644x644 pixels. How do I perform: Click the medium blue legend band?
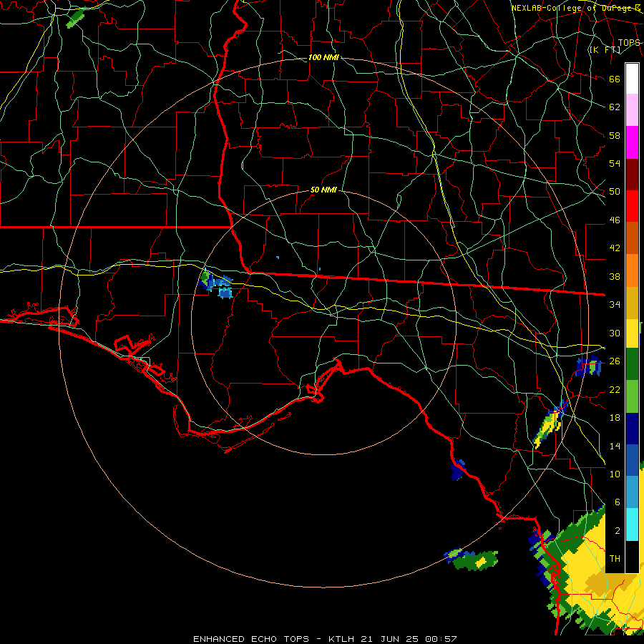632,460
